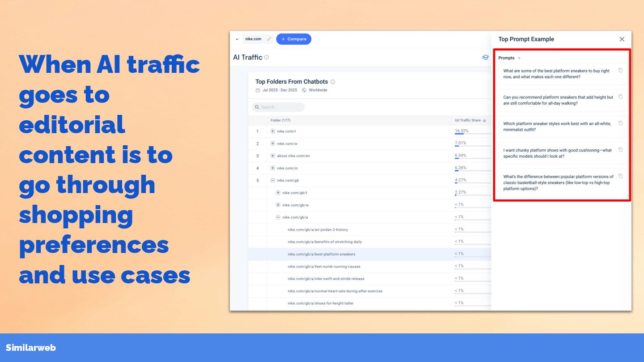Viewport: 644px width, 362px height.
Task: Select the nike.com/gb/a/best-platform-sneakers row
Action: pyautogui.click(x=369, y=254)
